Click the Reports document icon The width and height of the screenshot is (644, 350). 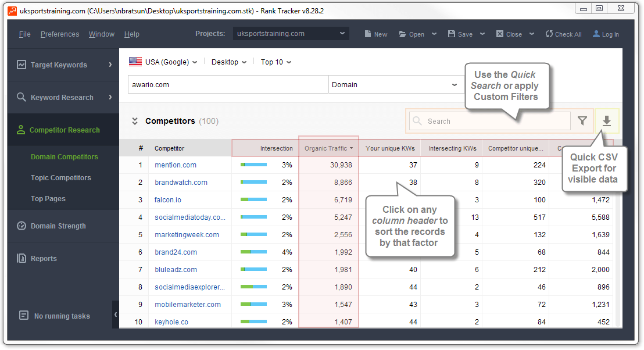pyautogui.click(x=22, y=258)
